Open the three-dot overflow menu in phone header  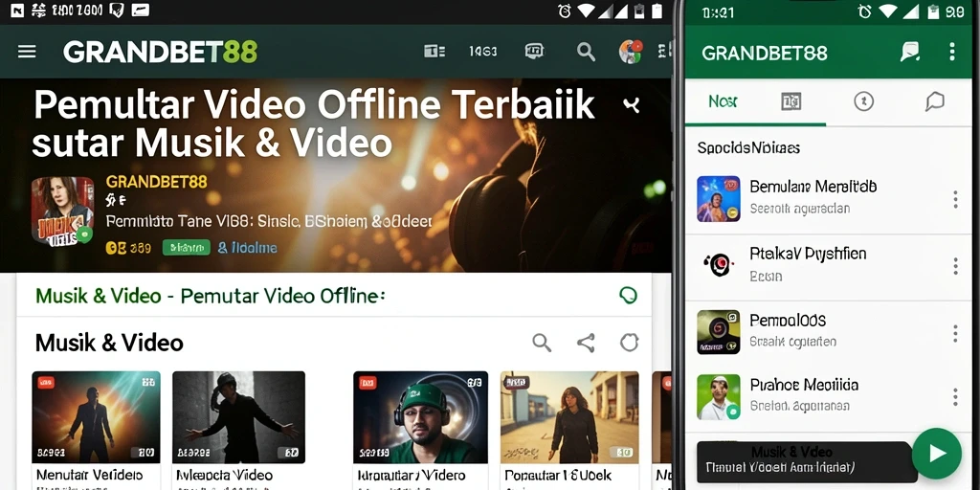[952, 52]
